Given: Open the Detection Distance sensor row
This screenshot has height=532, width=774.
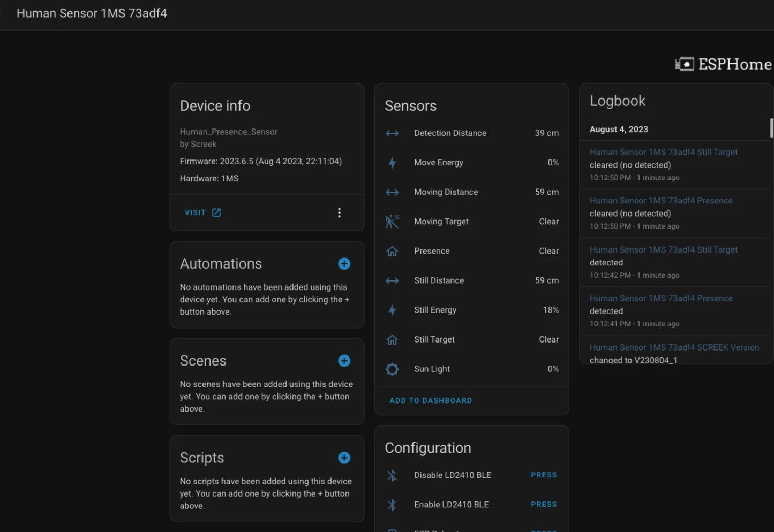Looking at the screenshot, I should coord(471,133).
